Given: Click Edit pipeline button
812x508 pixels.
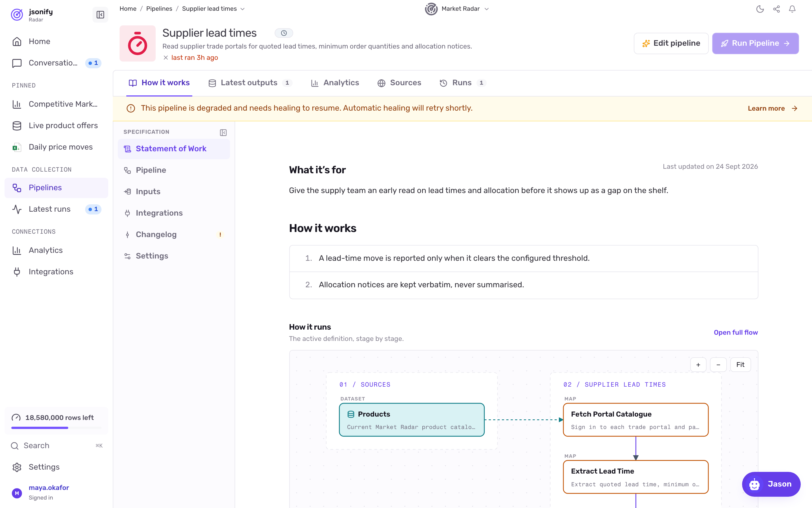Looking at the screenshot, I should 671,43.
